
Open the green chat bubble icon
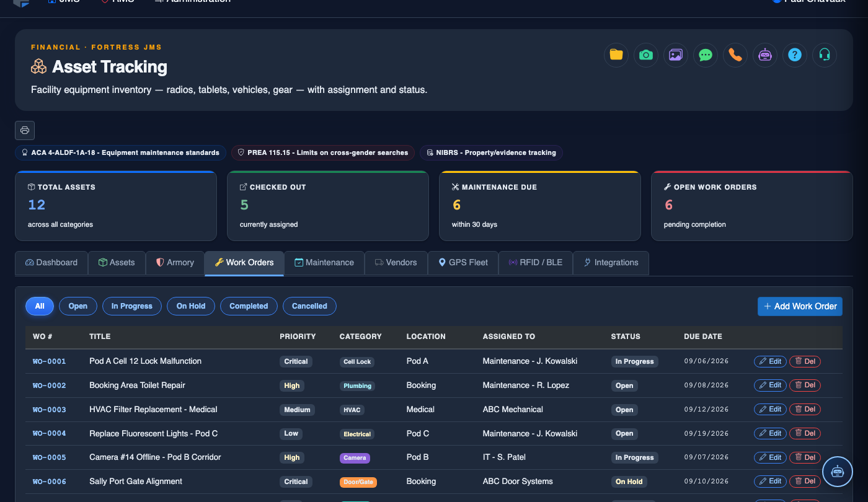(x=706, y=55)
